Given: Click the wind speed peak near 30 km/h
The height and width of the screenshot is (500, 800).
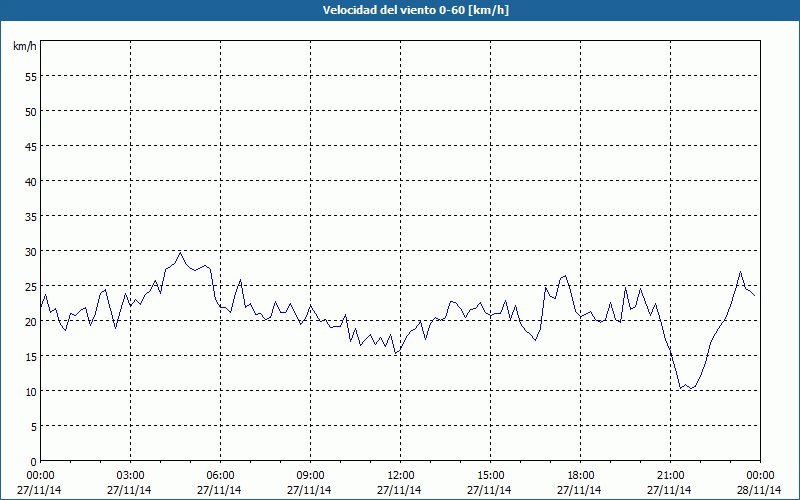Looking at the screenshot, I should [180, 253].
